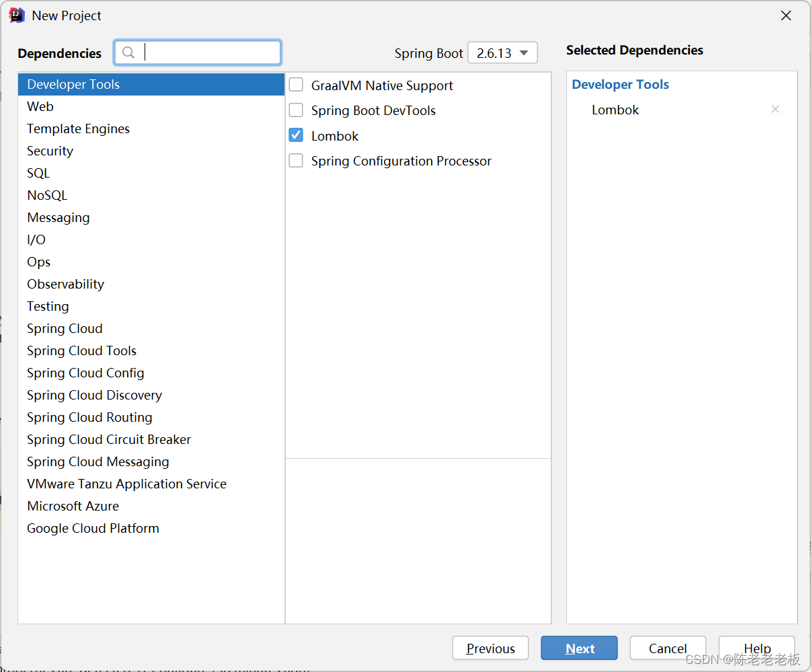
Task: Click the Previous button
Action: click(491, 648)
